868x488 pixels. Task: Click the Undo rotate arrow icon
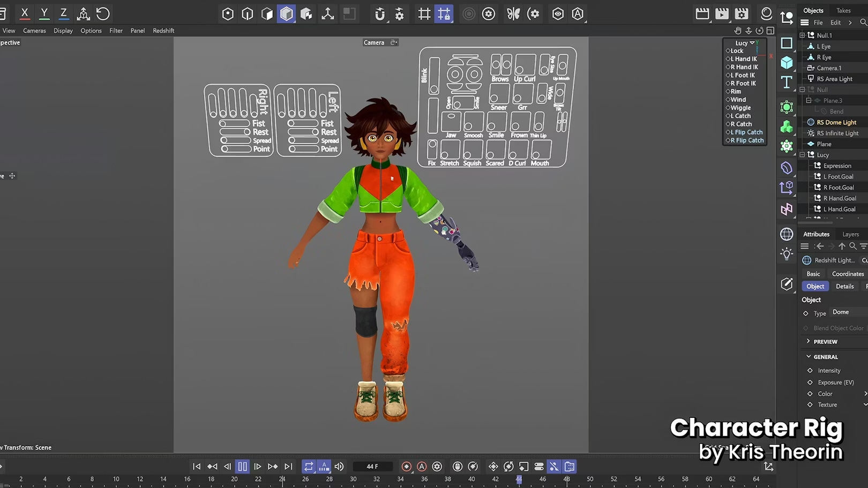pyautogui.click(x=103, y=13)
